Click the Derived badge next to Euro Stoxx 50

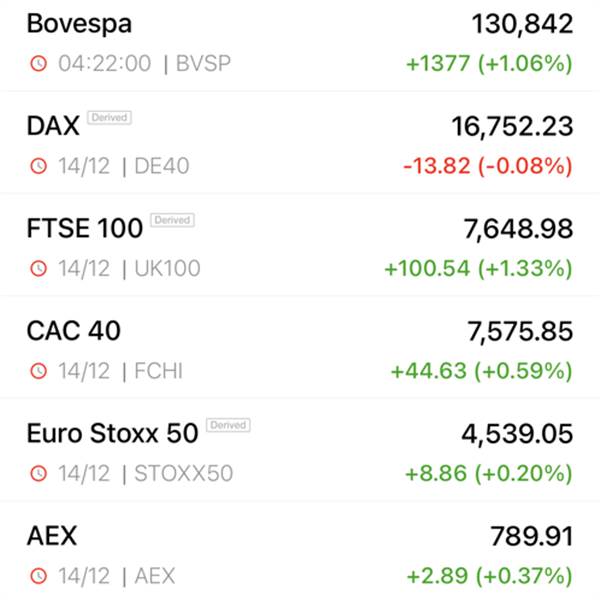228,425
